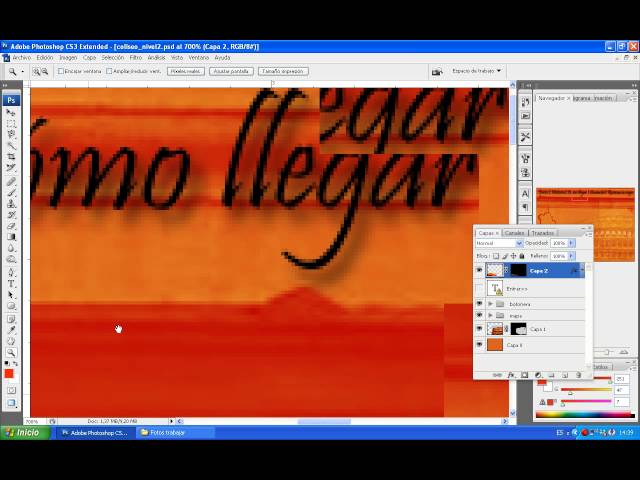The height and width of the screenshot is (480, 640).
Task: Add a layer mask using panel icon
Action: tap(524, 375)
